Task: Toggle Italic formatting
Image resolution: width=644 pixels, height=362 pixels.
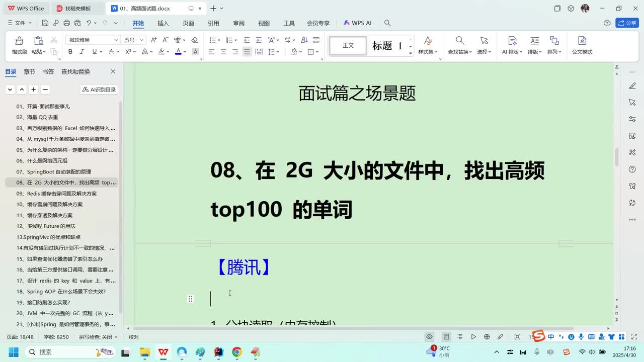Action: coord(82,52)
